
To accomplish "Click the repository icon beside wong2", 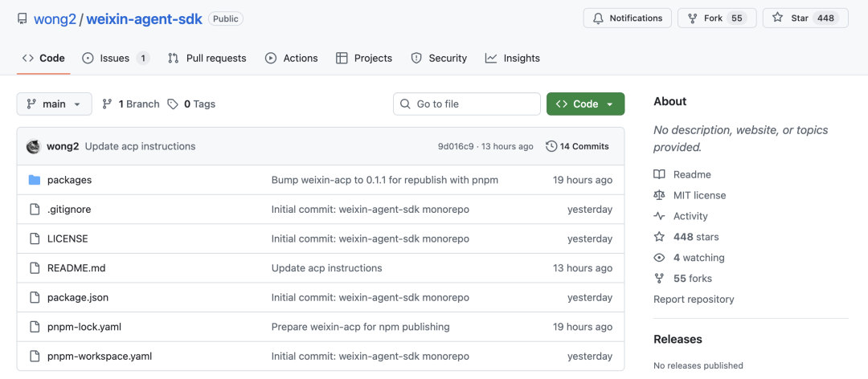I will (23, 18).
